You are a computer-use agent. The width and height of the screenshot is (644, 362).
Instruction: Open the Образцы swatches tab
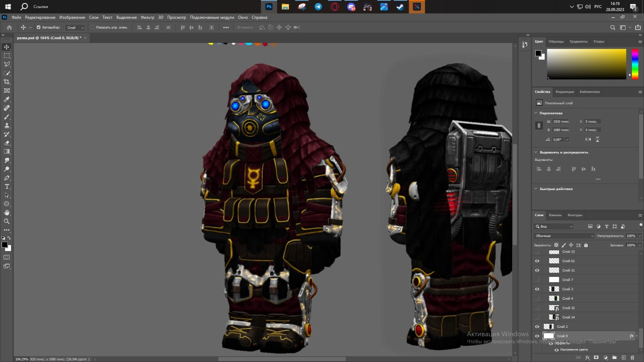(x=556, y=42)
